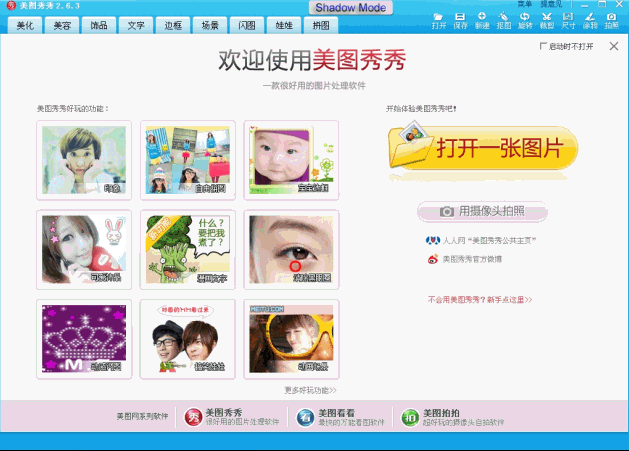Switch to the 美容 tab

click(x=62, y=25)
